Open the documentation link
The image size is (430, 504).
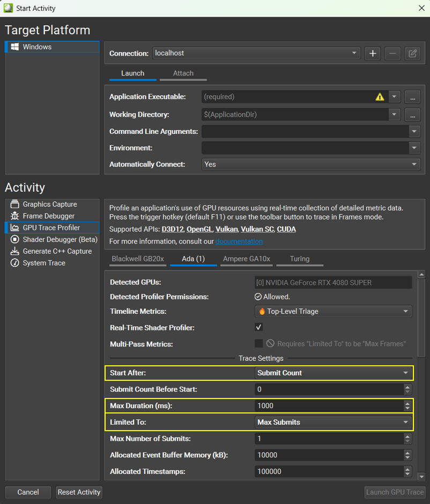tap(239, 242)
